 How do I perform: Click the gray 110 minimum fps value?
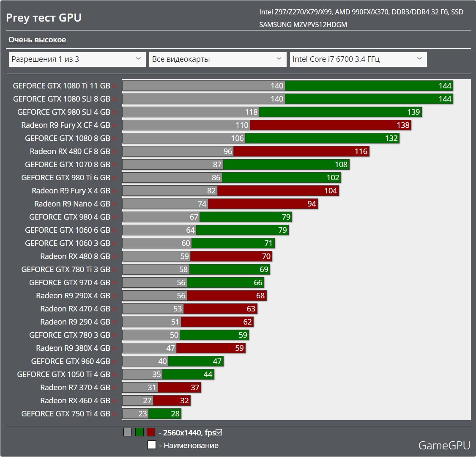coord(242,125)
